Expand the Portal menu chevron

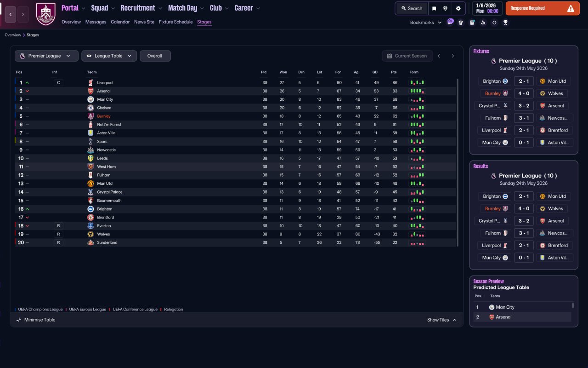point(83,8)
